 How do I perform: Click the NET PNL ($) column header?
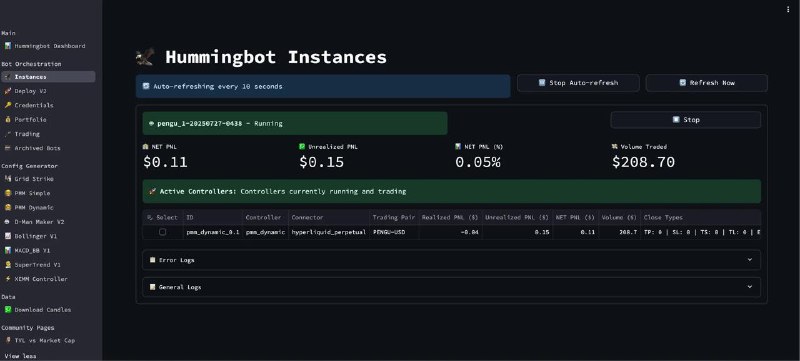click(576, 218)
